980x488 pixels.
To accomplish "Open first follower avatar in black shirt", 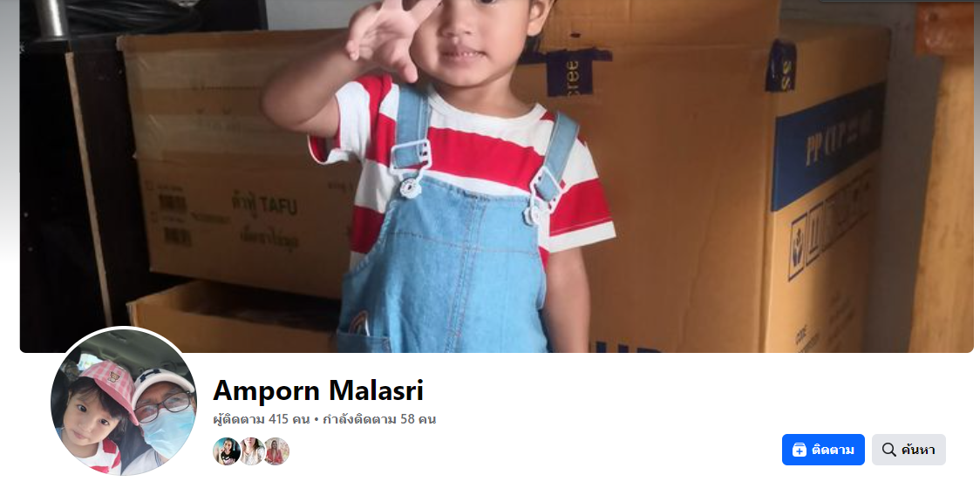I will [226, 451].
